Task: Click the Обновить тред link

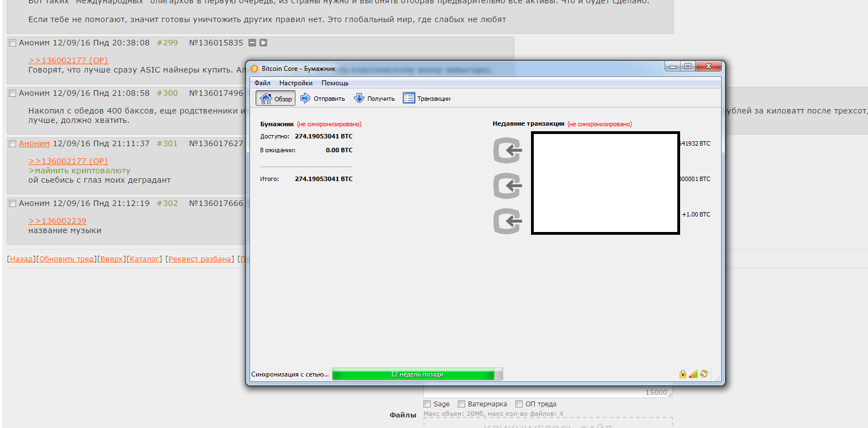Action: coord(67,259)
